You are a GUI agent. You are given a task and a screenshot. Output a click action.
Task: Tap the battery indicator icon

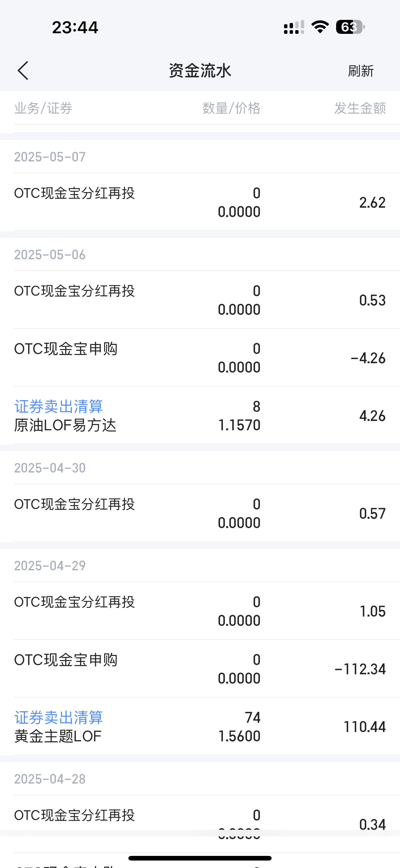tap(350, 27)
